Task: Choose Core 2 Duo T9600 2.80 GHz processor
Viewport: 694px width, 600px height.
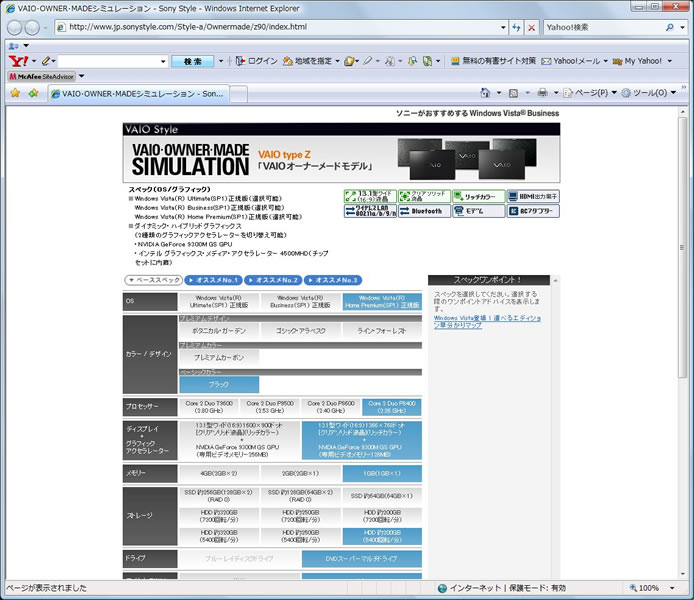Action: (x=209, y=407)
